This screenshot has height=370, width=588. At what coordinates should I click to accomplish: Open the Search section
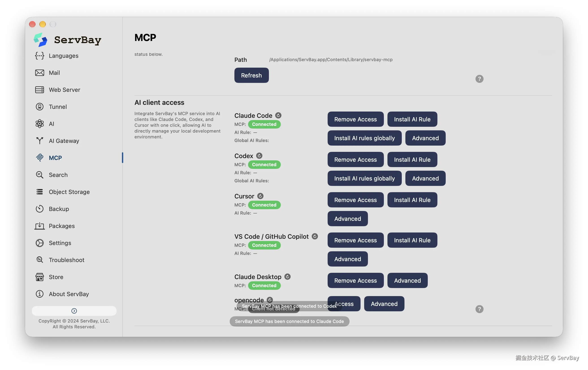click(x=51, y=175)
